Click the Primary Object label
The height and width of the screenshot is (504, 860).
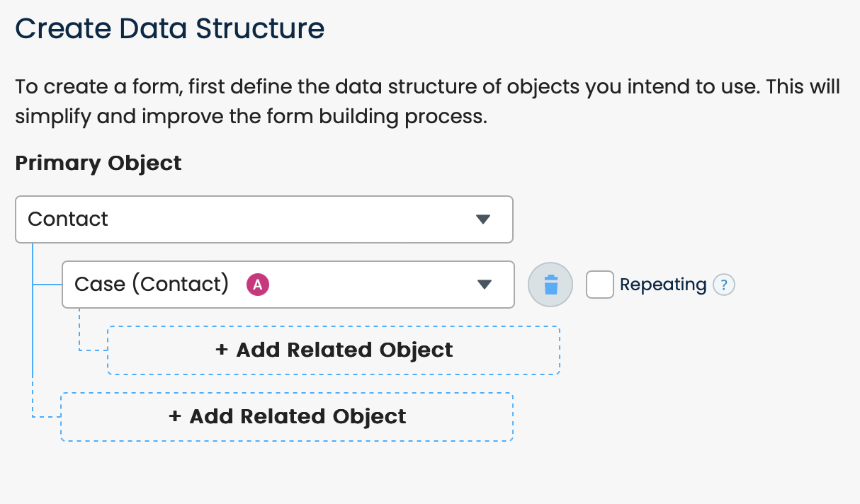click(98, 163)
